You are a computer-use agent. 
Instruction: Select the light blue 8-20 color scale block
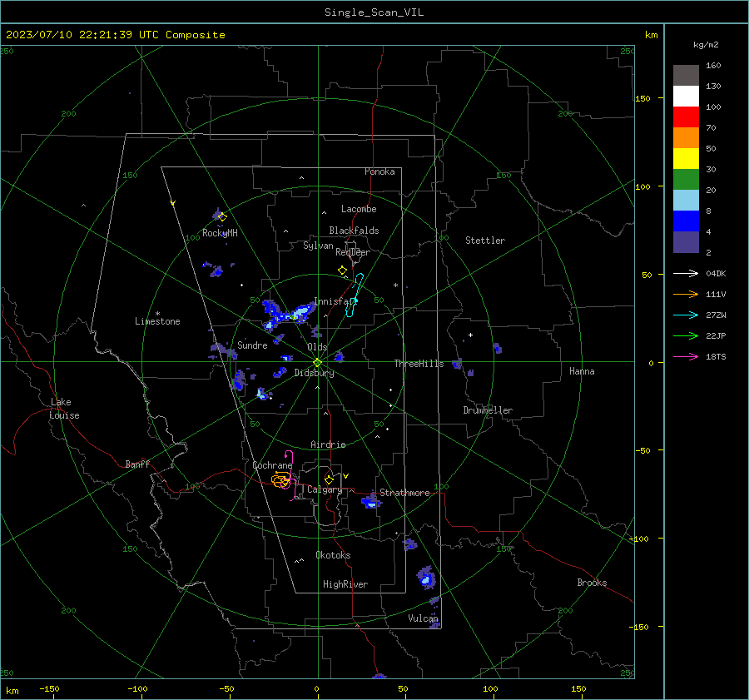tap(686, 201)
